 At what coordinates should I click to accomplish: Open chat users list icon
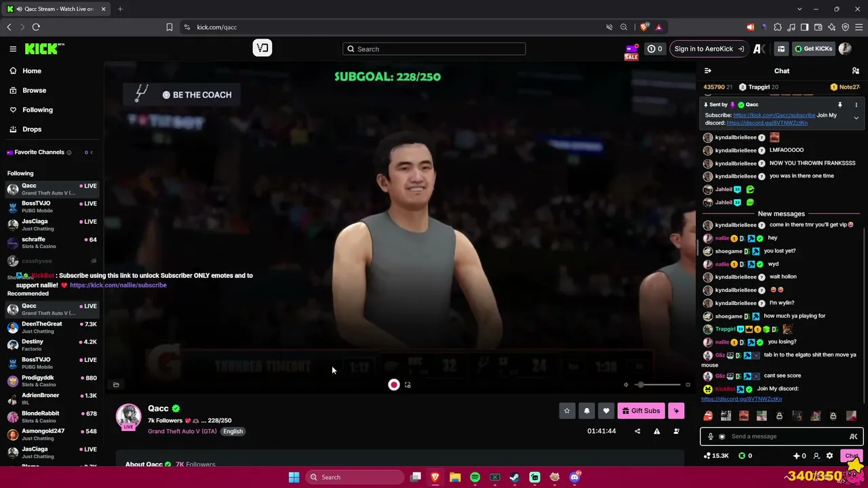856,70
